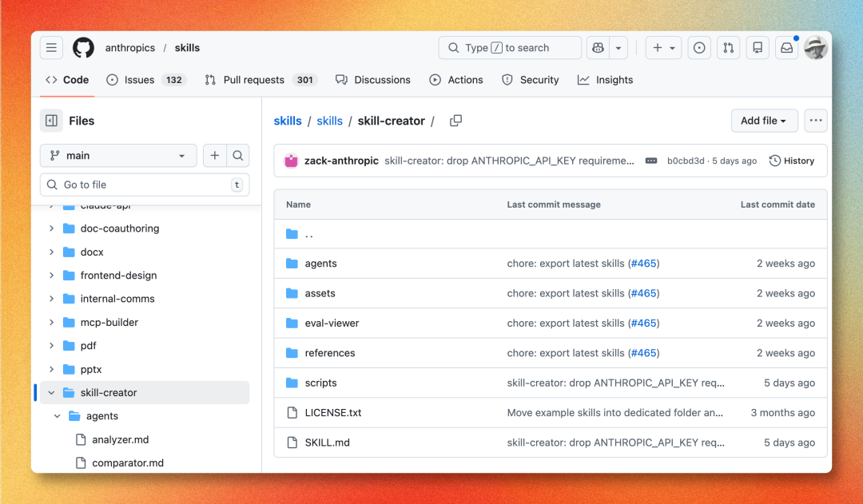
Task: Collapse the agents subfolder in tree
Action: 58,416
